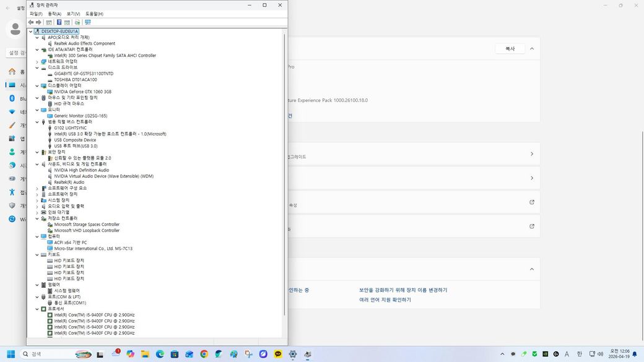This screenshot has height=362, width=644.
Task: Click in the taskbar 검색 search box
Action: pyautogui.click(x=46, y=354)
